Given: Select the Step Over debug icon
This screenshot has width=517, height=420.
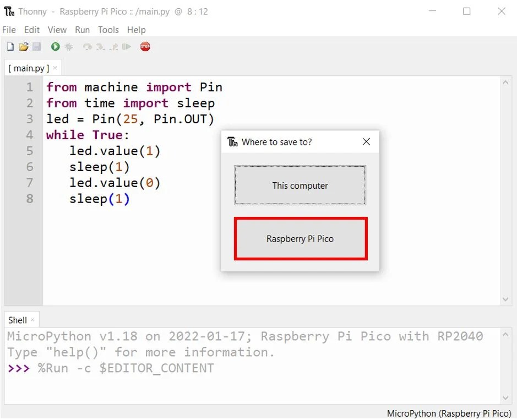Looking at the screenshot, I should pyautogui.click(x=87, y=47).
